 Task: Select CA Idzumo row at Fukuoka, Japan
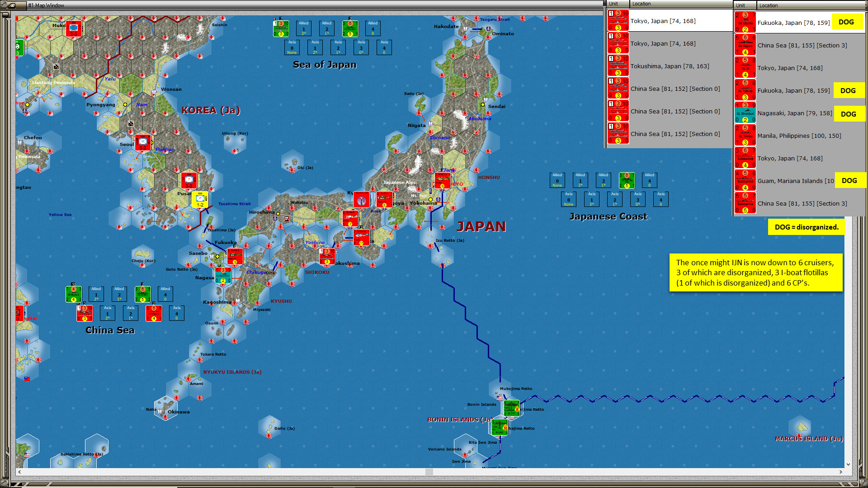click(799, 23)
